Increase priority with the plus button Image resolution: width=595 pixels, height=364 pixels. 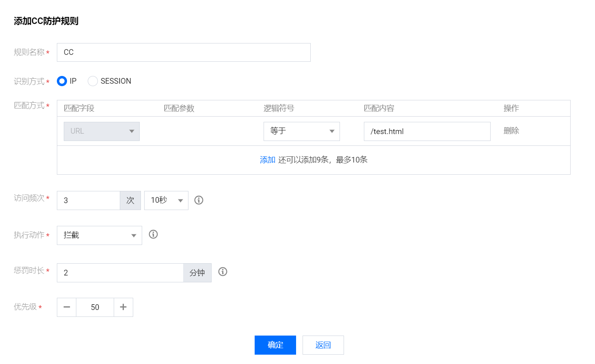pyautogui.click(x=123, y=307)
